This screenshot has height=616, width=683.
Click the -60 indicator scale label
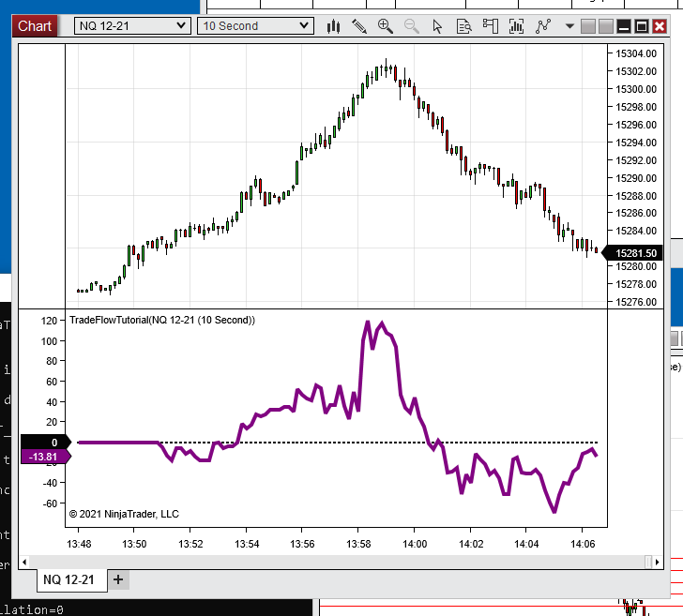tap(50, 503)
